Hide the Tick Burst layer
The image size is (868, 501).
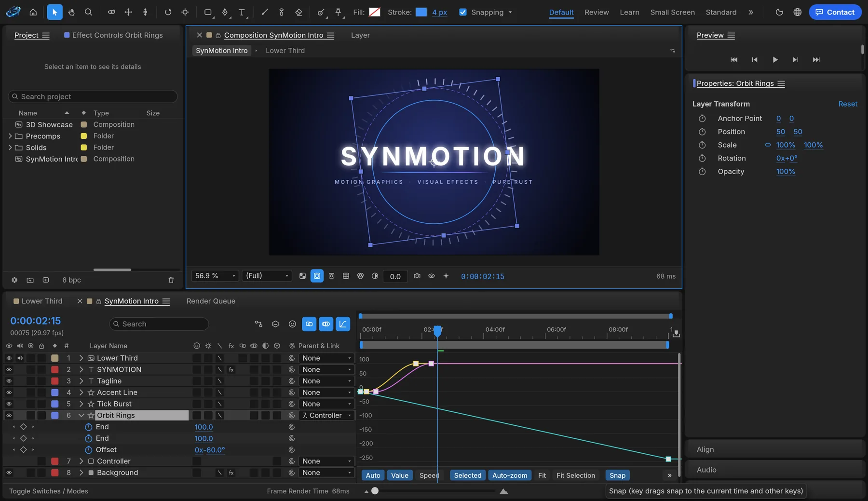point(9,404)
